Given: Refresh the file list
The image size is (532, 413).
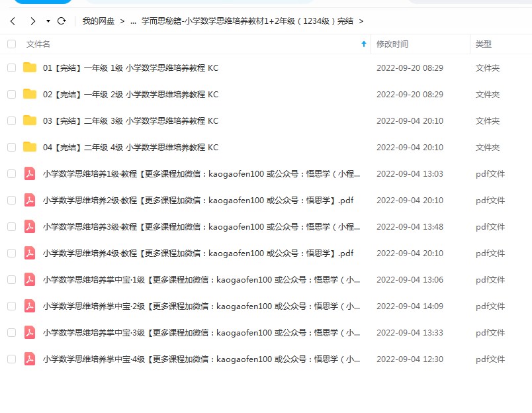Looking at the screenshot, I should tap(62, 21).
